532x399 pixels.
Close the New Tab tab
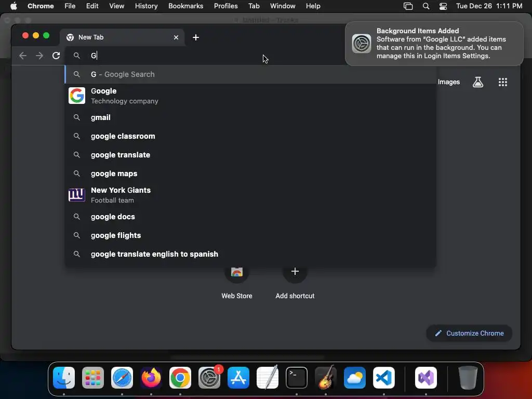pyautogui.click(x=176, y=37)
